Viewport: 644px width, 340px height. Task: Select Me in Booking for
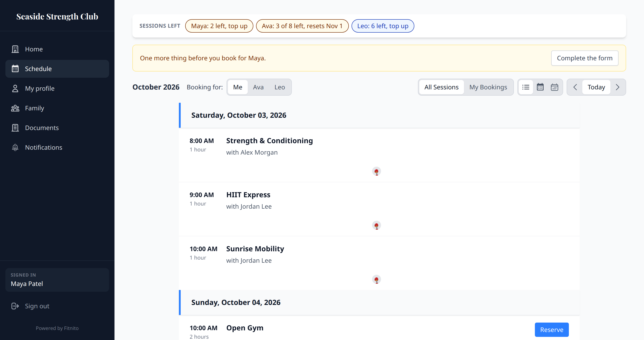click(237, 87)
